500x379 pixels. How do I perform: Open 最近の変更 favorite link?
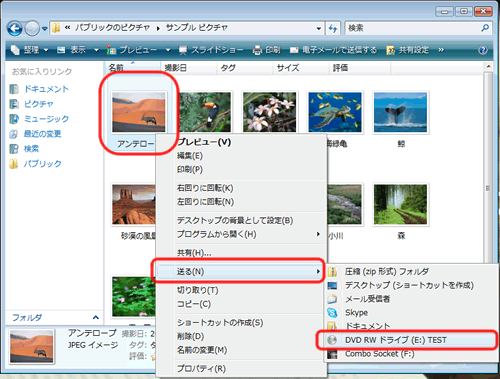[x=36, y=134]
